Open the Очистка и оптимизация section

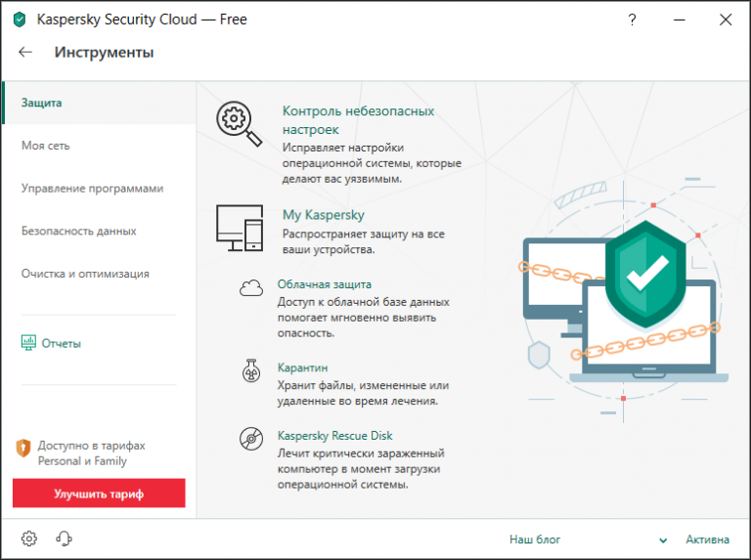[85, 274]
